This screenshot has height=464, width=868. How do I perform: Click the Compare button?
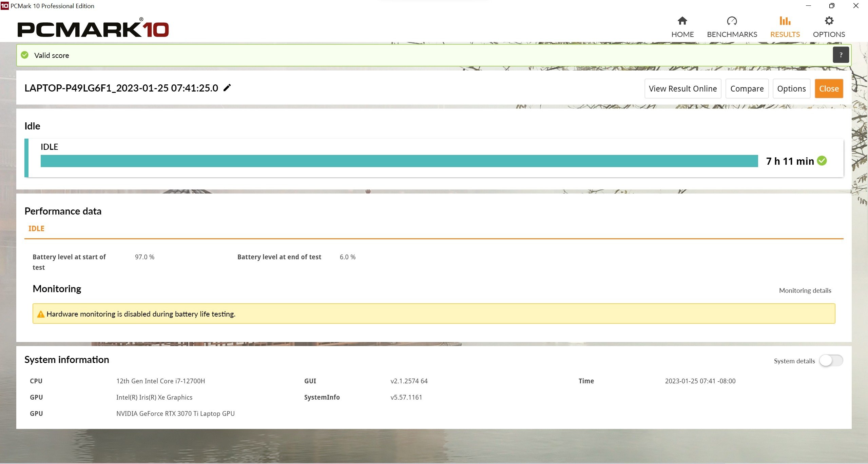click(747, 88)
